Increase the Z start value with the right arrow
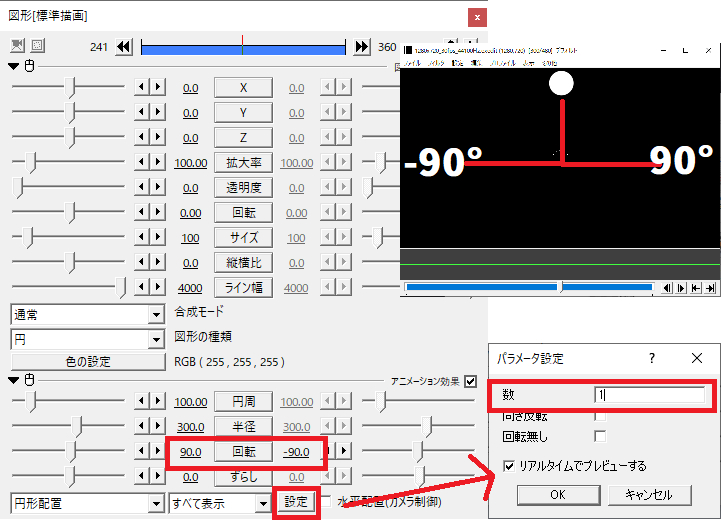Viewport: 722px width, 521px height. [x=158, y=137]
